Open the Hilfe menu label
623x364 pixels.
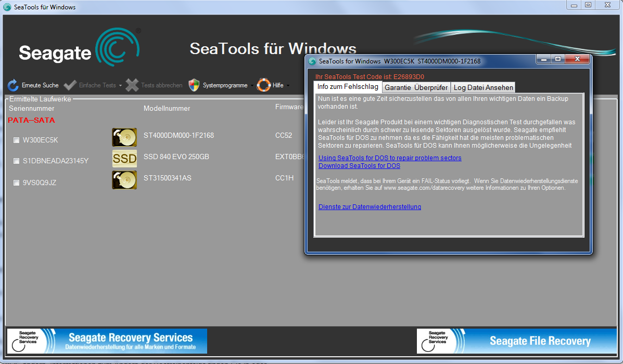click(x=278, y=85)
